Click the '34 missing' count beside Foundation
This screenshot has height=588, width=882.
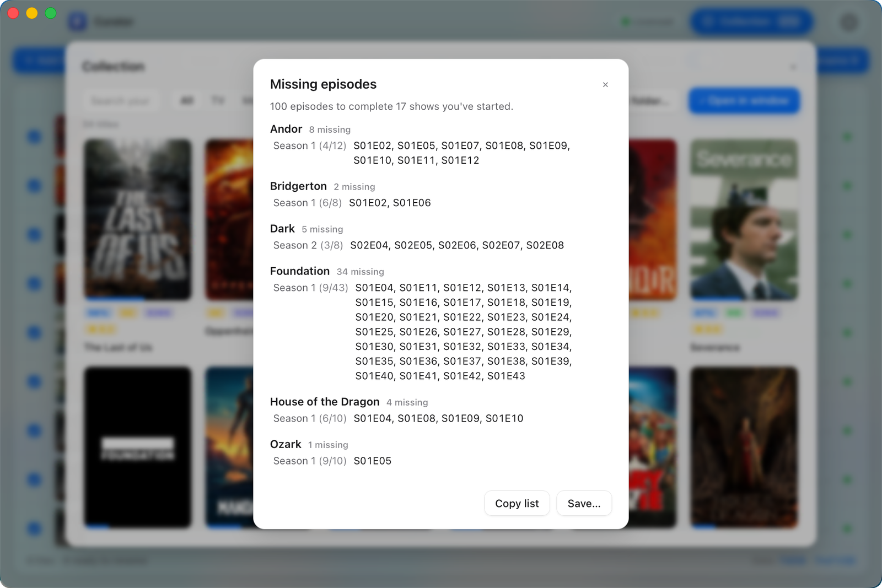tap(361, 272)
